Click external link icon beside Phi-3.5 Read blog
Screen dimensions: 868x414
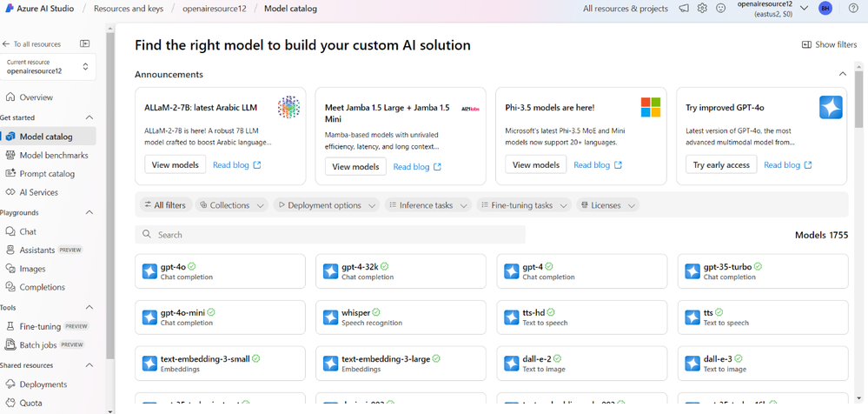[619, 165]
